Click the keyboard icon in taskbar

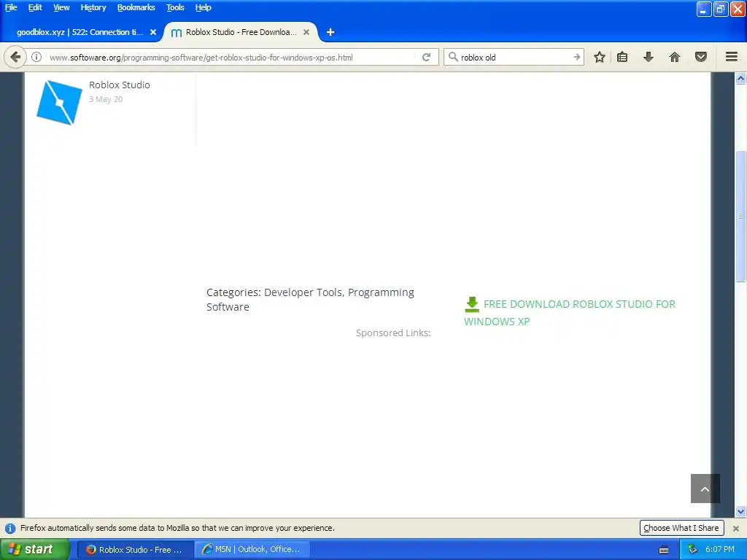tap(664, 550)
